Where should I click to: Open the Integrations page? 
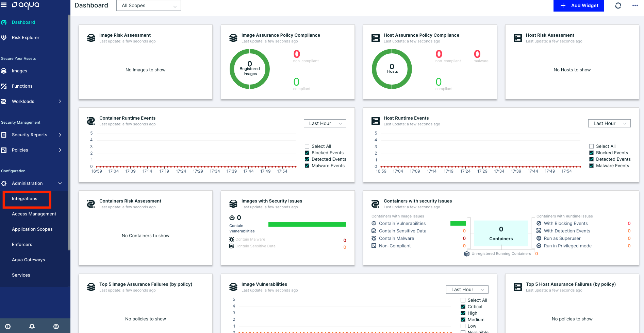point(24,198)
